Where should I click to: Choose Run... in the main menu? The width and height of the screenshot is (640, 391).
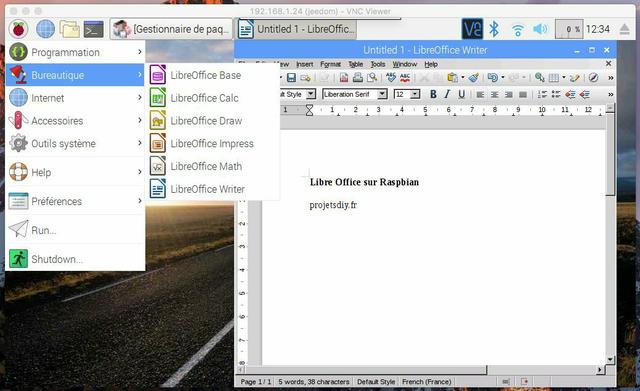(x=75, y=230)
